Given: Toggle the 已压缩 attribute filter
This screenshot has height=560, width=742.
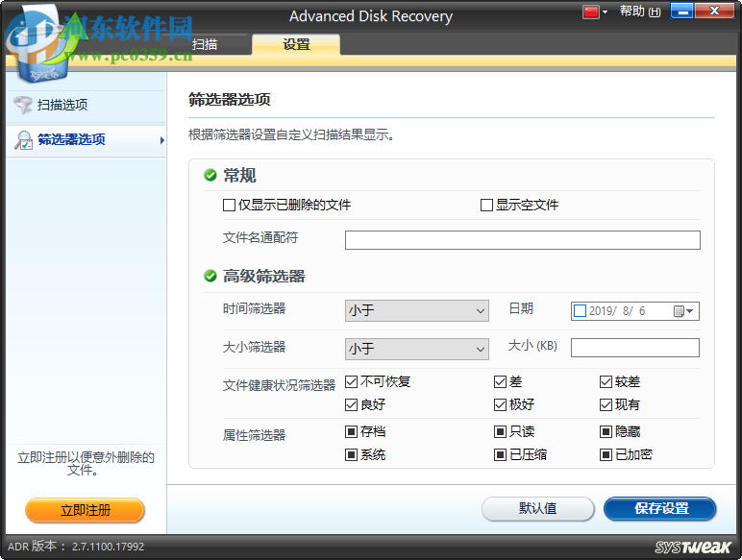Looking at the screenshot, I should (500, 455).
